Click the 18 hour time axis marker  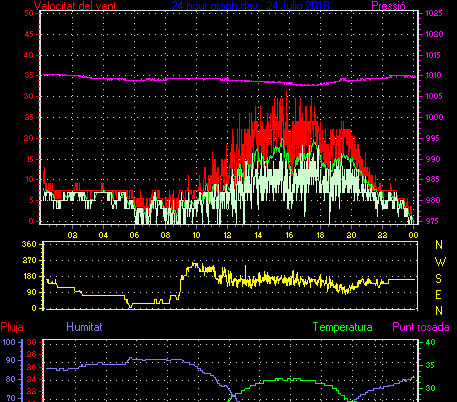coord(320,235)
